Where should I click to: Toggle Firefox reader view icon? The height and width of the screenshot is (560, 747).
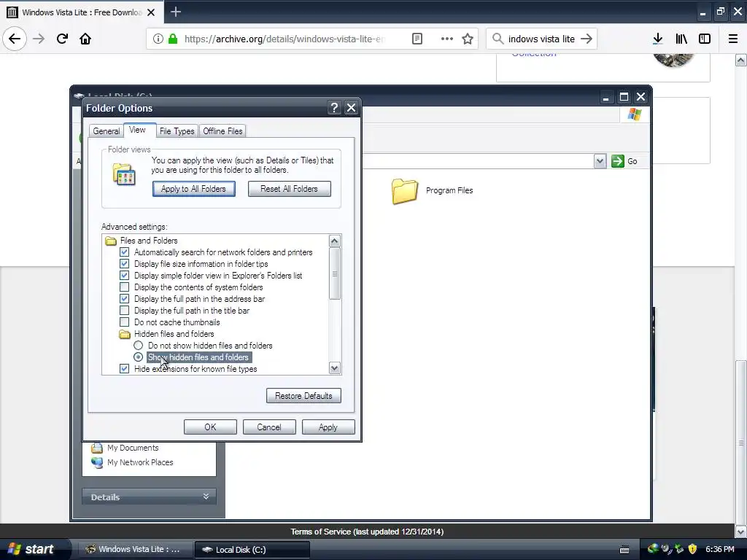(417, 39)
